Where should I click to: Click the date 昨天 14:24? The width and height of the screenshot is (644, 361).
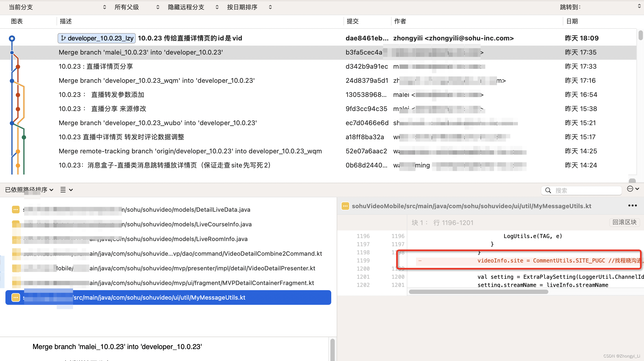(581, 165)
